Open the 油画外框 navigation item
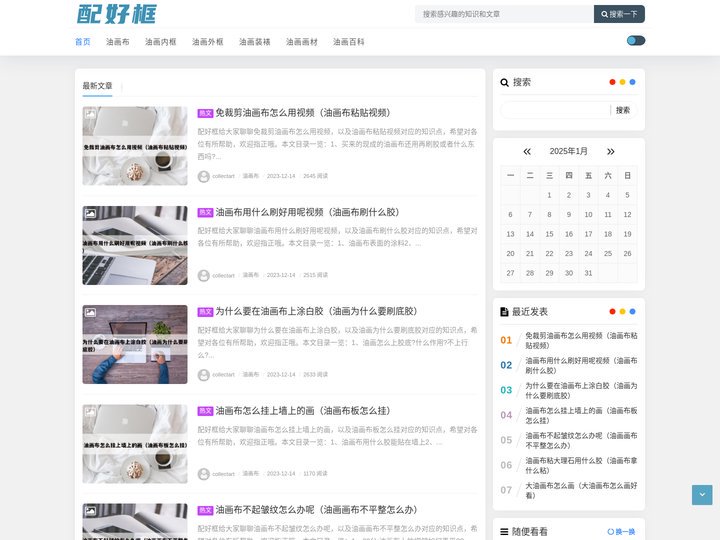The width and height of the screenshot is (720, 540). pos(208,42)
